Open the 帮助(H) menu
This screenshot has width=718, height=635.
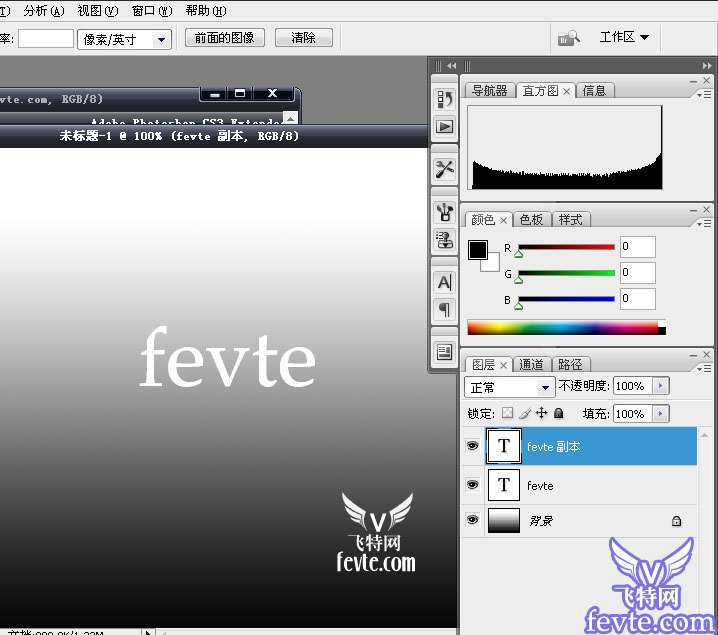[x=206, y=11]
